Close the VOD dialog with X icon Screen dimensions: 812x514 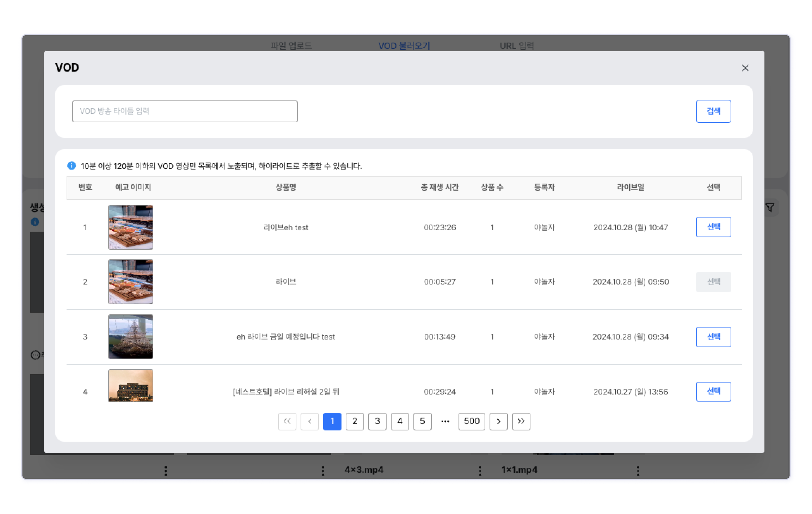pos(745,68)
